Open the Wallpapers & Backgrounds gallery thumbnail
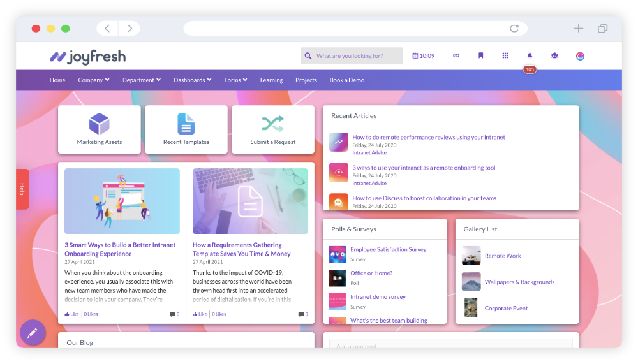The height and width of the screenshot is (364, 638). pos(471,282)
